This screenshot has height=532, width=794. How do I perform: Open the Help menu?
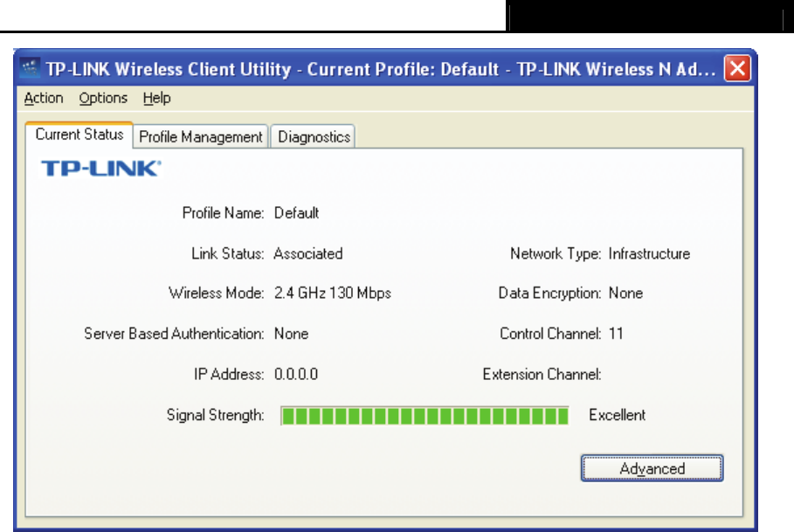coord(157,98)
